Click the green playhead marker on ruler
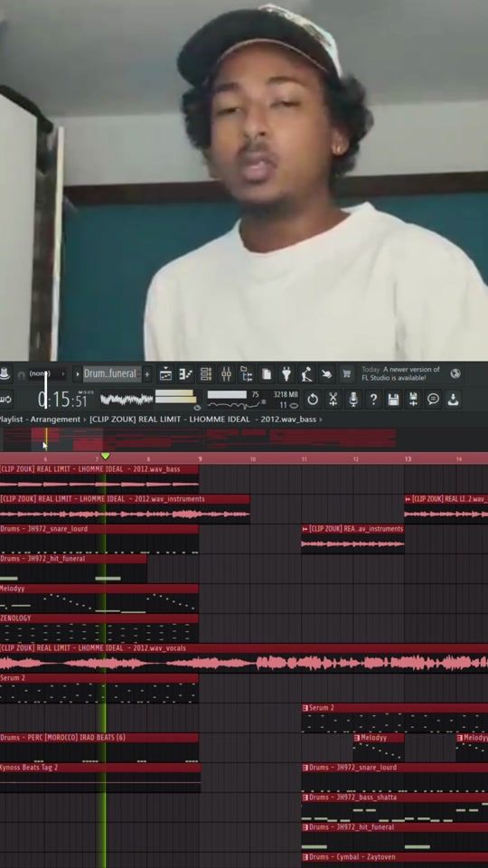Image resolution: width=488 pixels, height=868 pixels. pyautogui.click(x=105, y=457)
